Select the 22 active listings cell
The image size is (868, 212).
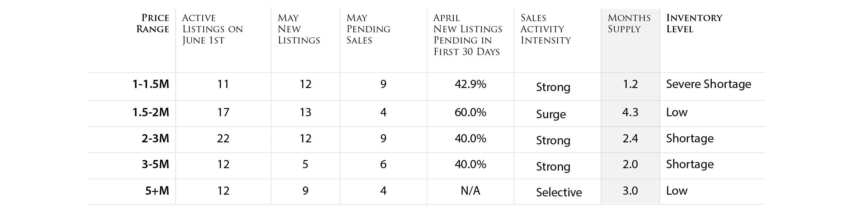tap(223, 138)
